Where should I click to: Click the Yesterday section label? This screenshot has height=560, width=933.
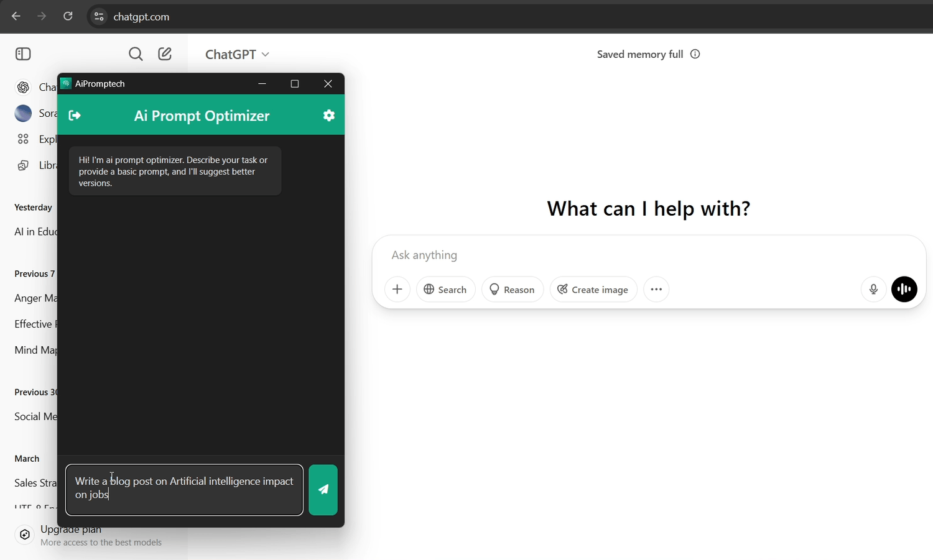pos(33,208)
